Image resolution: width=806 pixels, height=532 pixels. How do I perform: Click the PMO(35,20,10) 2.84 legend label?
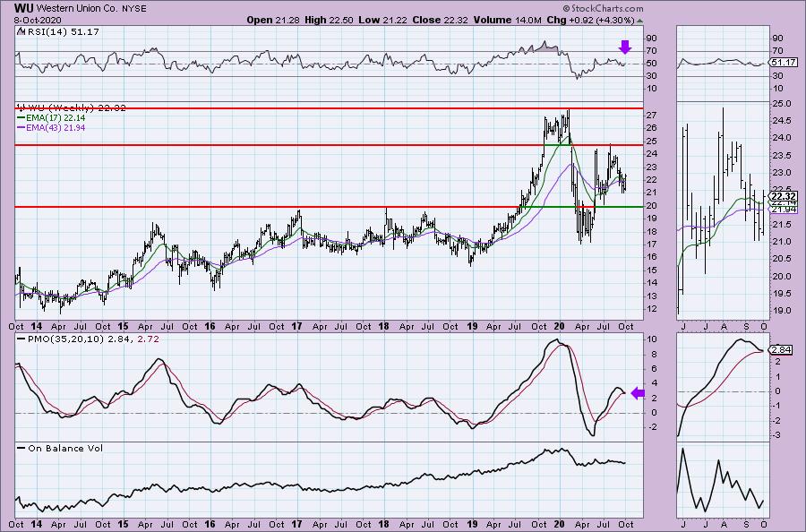81,339
